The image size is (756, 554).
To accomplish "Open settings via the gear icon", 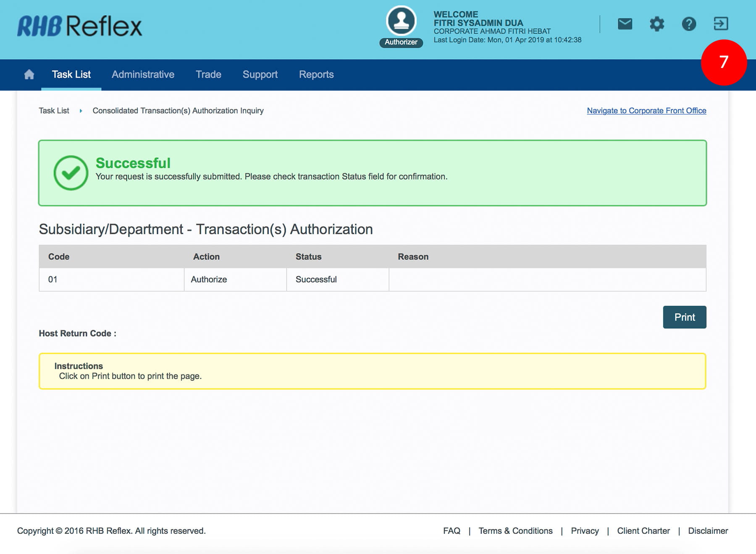I will pyautogui.click(x=657, y=24).
